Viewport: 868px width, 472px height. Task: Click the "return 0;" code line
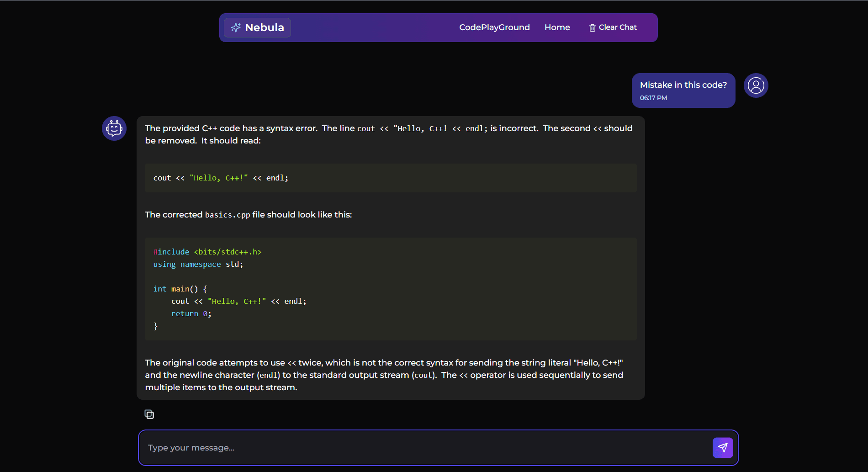191,313
